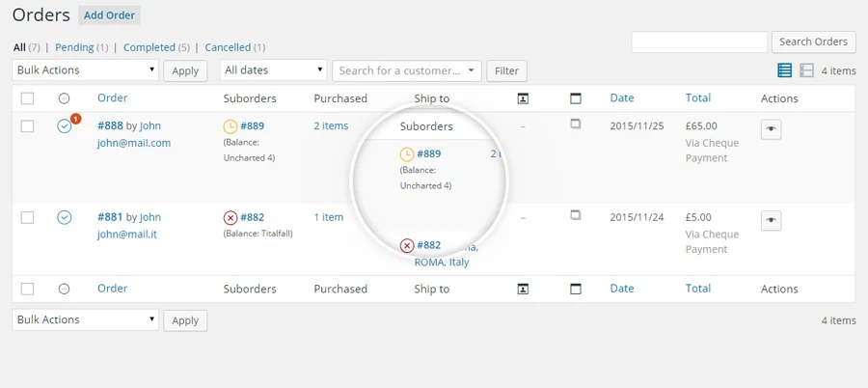Click the completed status icon for order #888
The height and width of the screenshot is (388, 868).
pyautogui.click(x=65, y=126)
